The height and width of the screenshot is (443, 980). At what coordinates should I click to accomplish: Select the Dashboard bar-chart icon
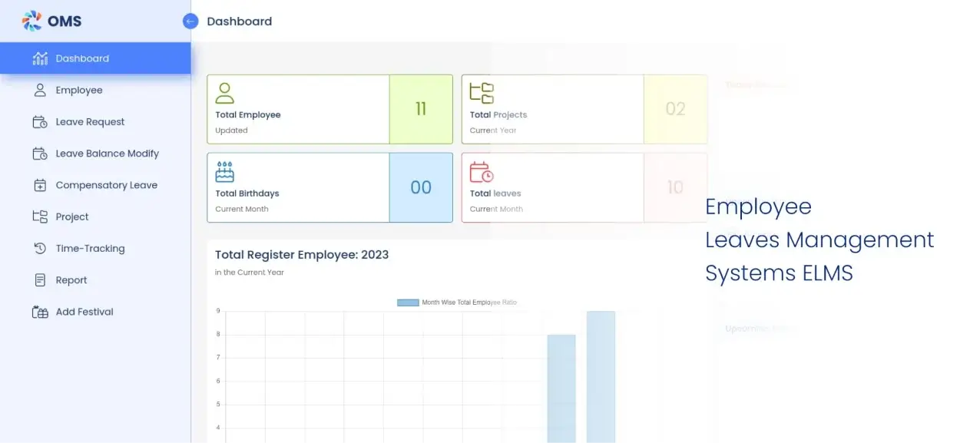[39, 58]
